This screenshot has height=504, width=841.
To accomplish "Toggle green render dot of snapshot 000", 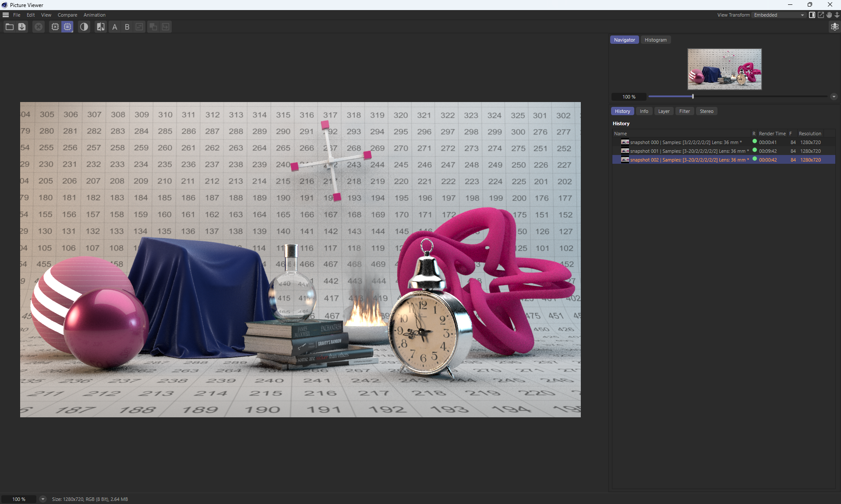I will [755, 141].
